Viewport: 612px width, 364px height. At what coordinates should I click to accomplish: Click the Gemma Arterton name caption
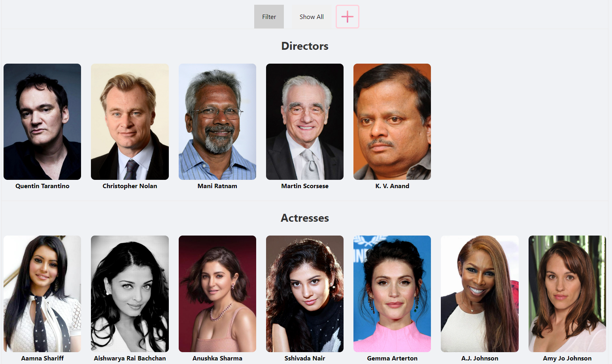(392, 358)
